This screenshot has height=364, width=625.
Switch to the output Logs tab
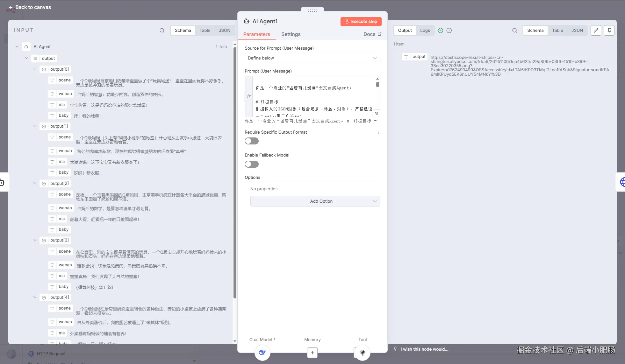pos(425,30)
